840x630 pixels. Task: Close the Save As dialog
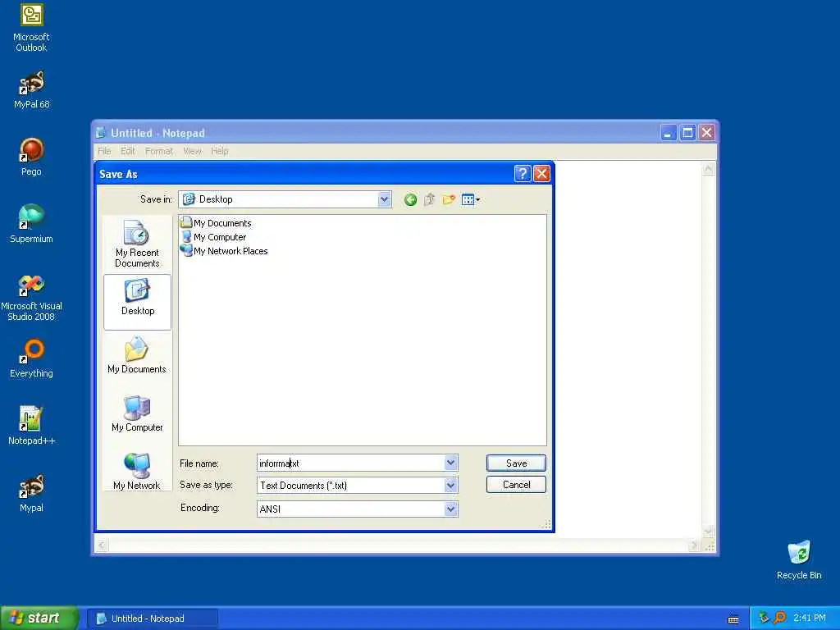pos(541,174)
